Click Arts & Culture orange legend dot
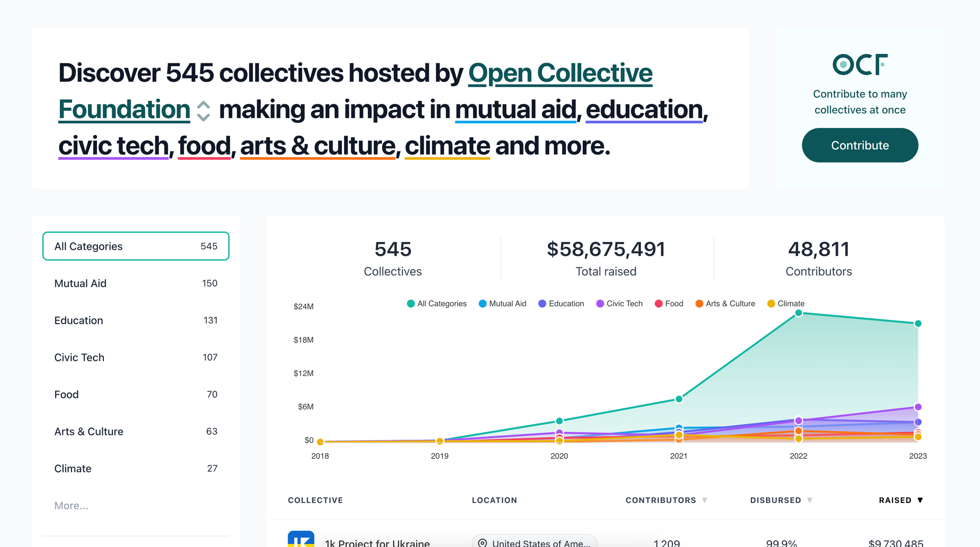980x547 pixels. [699, 304]
